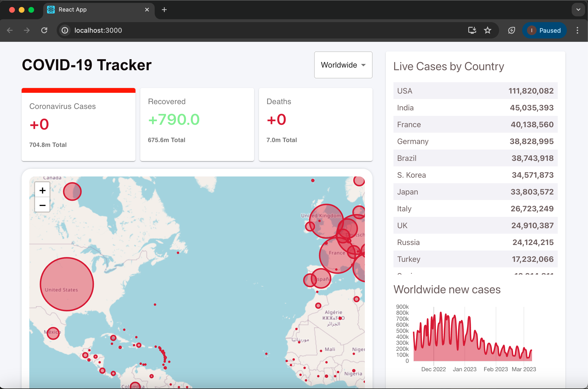The image size is (588, 389).
Task: Open the Worldwide country selector dropdown
Action: pyautogui.click(x=343, y=65)
